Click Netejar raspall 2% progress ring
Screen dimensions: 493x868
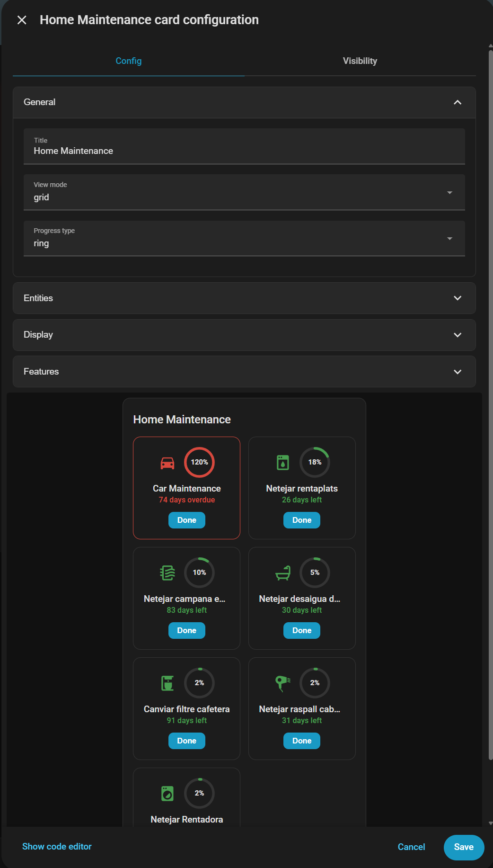[315, 683]
